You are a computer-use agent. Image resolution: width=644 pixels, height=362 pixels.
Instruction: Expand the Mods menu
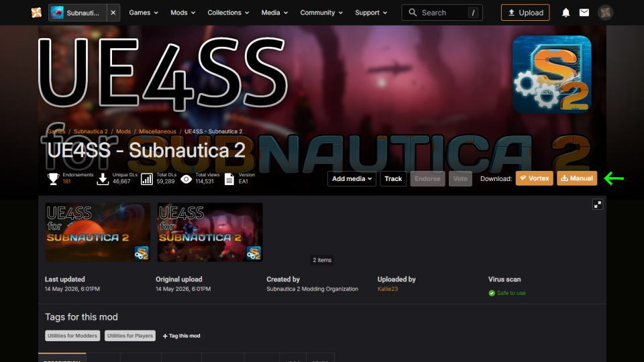(x=182, y=13)
